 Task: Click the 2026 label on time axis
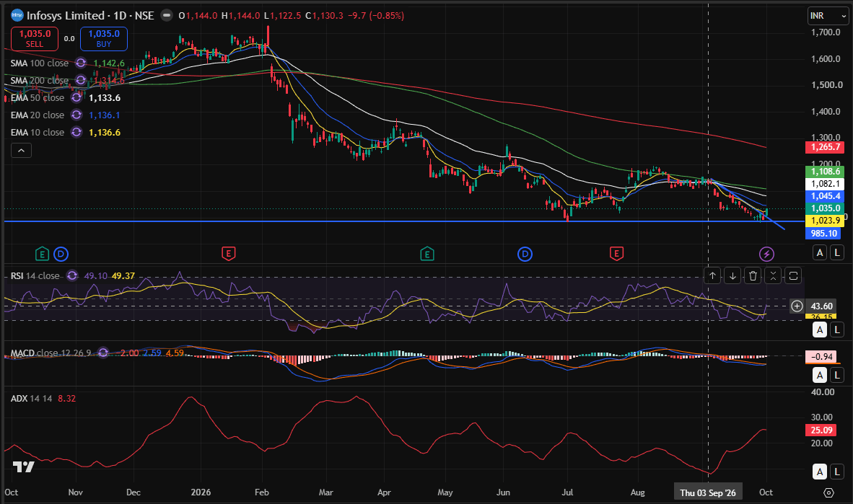coord(201,492)
